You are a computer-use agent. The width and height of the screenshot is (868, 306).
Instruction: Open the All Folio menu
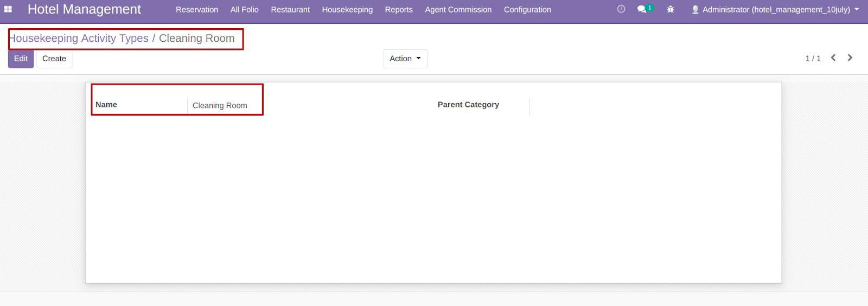point(244,10)
